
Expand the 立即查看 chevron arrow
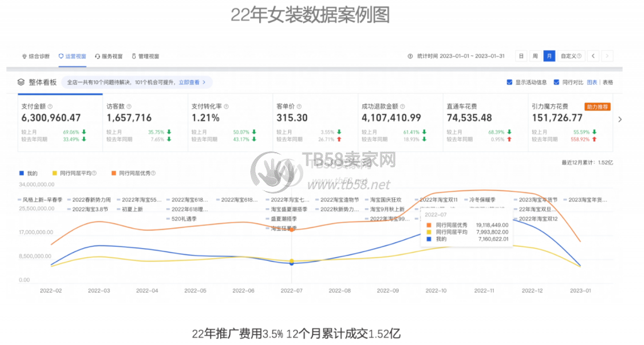point(204,82)
